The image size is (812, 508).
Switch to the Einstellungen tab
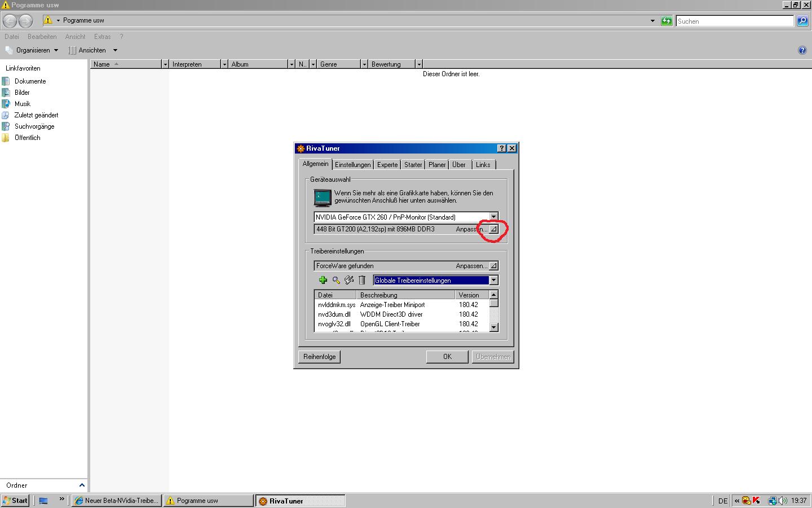[352, 165]
